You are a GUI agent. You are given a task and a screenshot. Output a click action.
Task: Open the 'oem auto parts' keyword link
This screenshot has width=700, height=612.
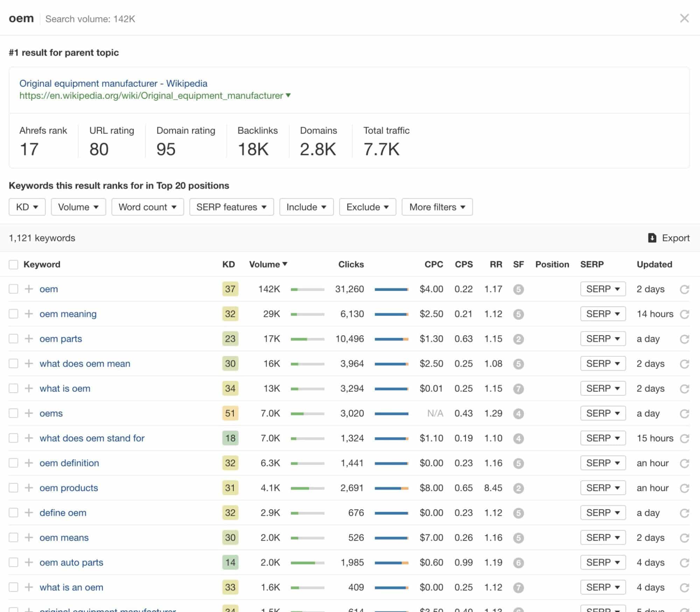[71, 562]
